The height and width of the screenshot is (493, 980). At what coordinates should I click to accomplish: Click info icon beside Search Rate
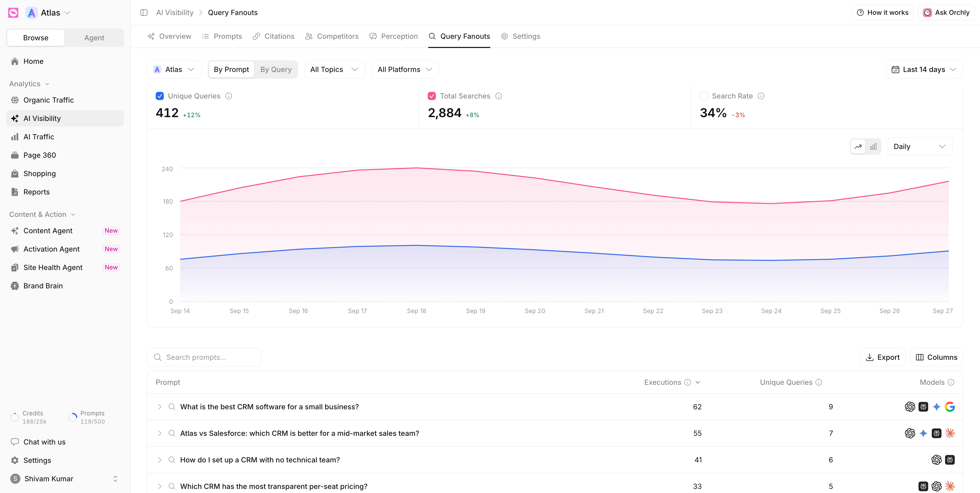(x=761, y=96)
